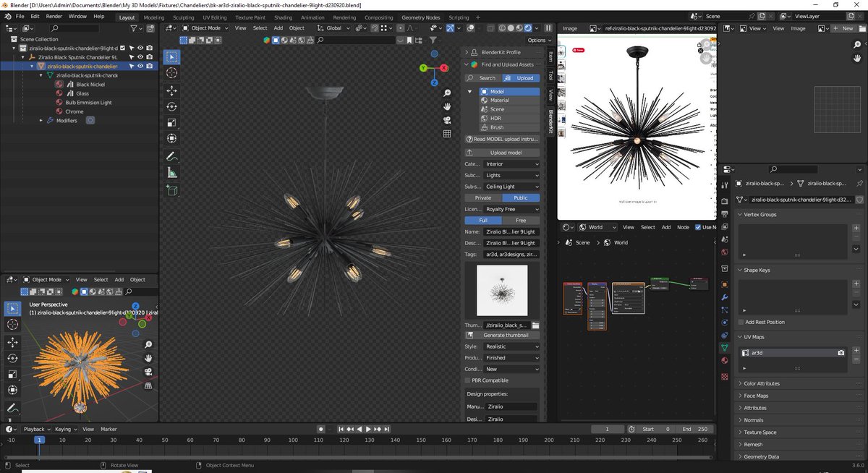The height and width of the screenshot is (473, 868).
Task: Select solid viewport shading sphere in main viewport
Action: 511,28
